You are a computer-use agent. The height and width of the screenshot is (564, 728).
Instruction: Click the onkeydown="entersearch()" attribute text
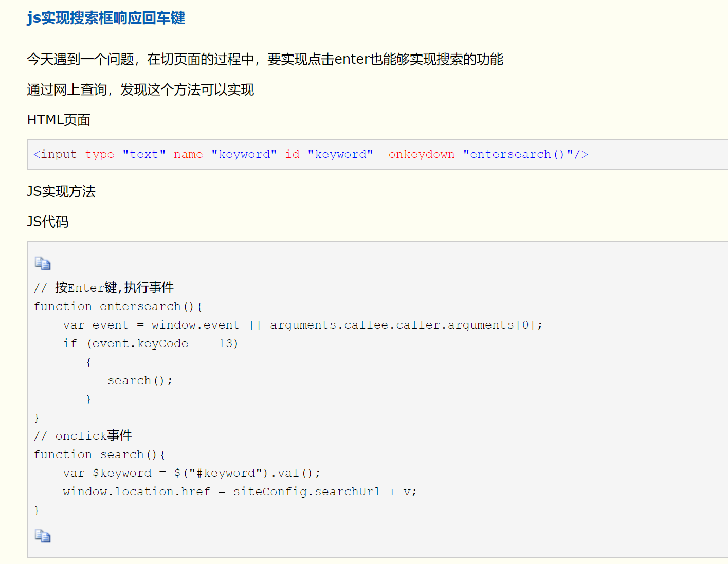coord(481,154)
